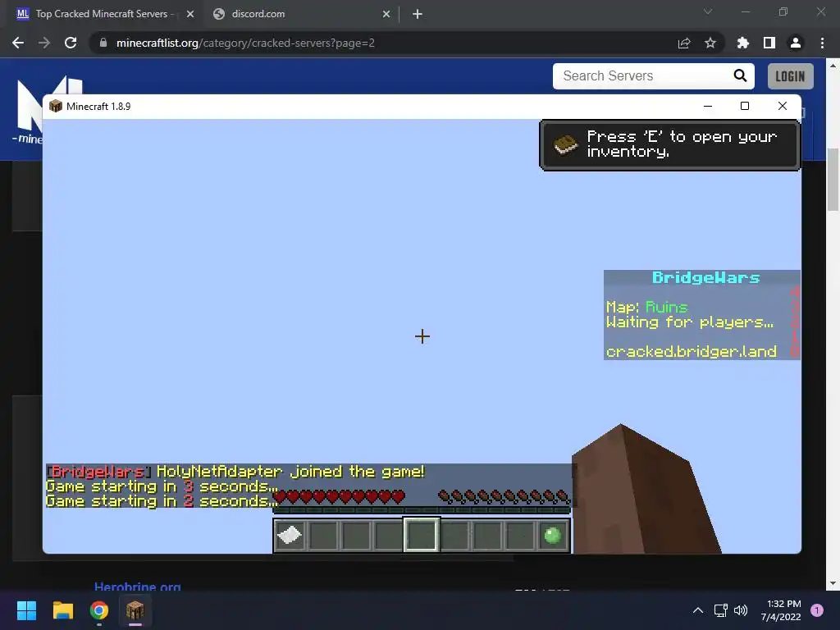Viewport: 840px width, 630px height.
Task: Open the clock showing 1:32 PM
Action: [781, 610]
